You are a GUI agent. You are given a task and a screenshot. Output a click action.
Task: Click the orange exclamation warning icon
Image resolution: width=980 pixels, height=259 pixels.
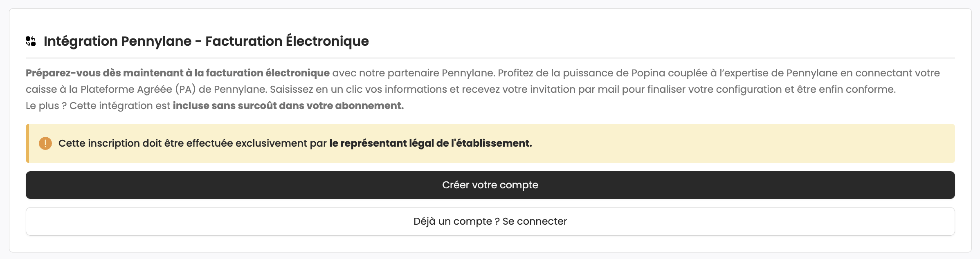[45, 143]
